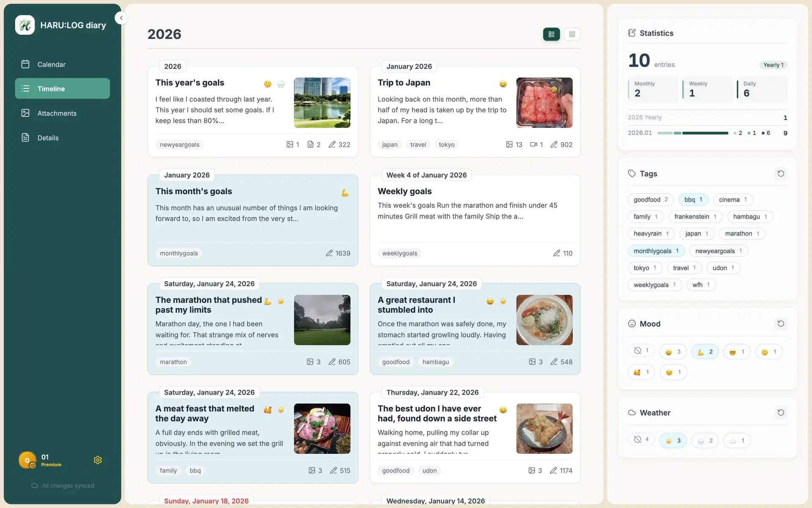The height and width of the screenshot is (508, 812).
Task: Select the cloudy weather filter
Action: [737, 441]
